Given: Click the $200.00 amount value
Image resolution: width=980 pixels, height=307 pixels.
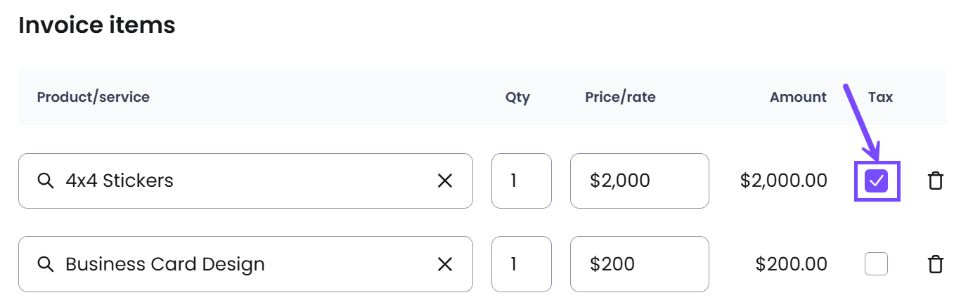Looking at the screenshot, I should click(792, 264).
